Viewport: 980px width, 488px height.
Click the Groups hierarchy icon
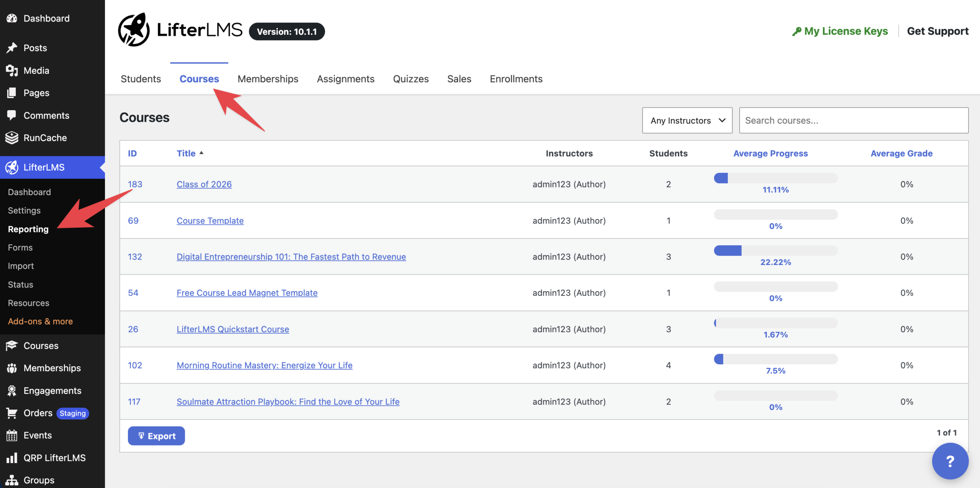12,480
